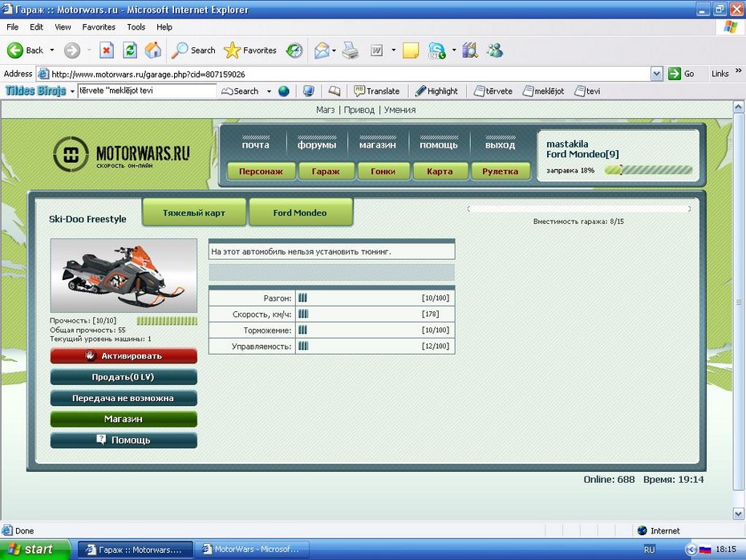Click the green Магазин button
The width and height of the screenshot is (746, 560).
tap(124, 419)
